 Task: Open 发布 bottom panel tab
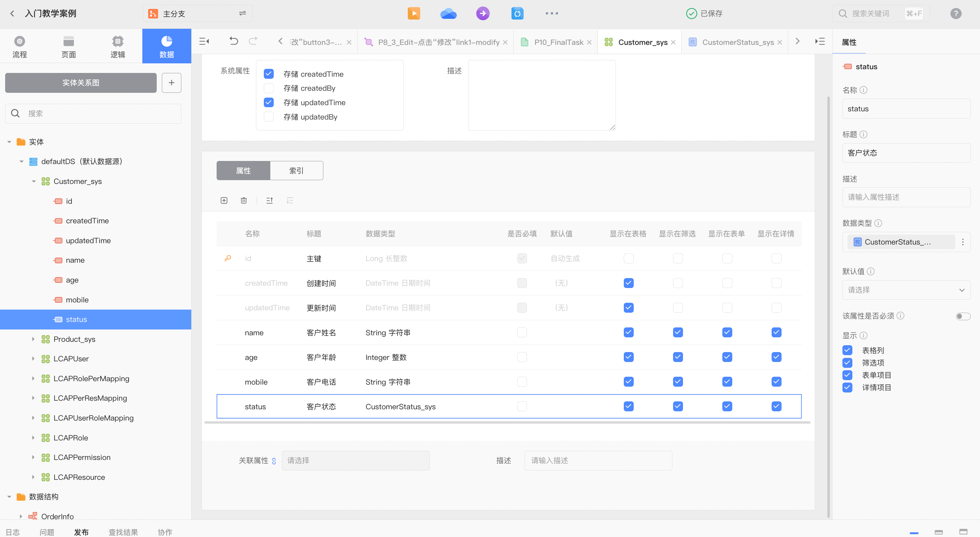click(x=81, y=532)
